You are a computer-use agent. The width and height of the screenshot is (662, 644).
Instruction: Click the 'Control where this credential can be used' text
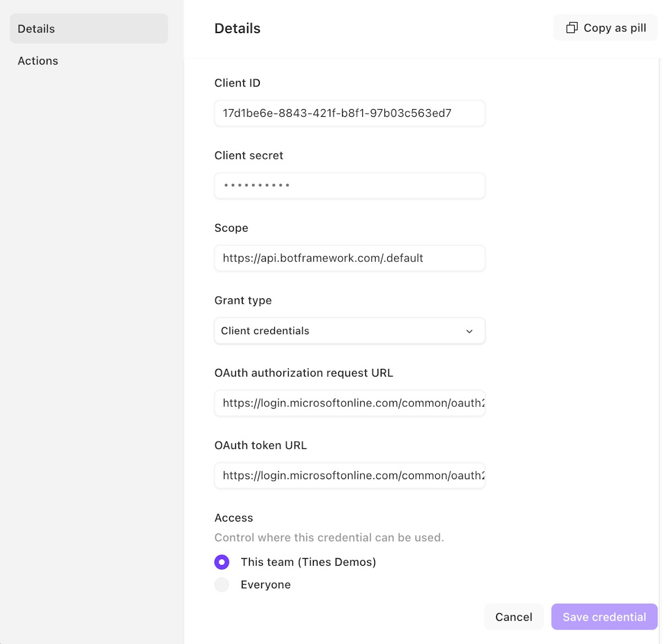[329, 538]
